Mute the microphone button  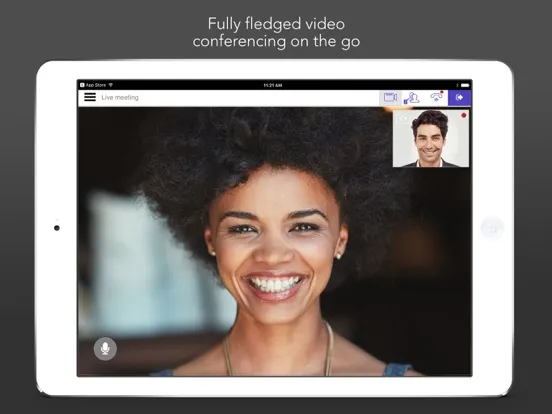[x=105, y=349]
